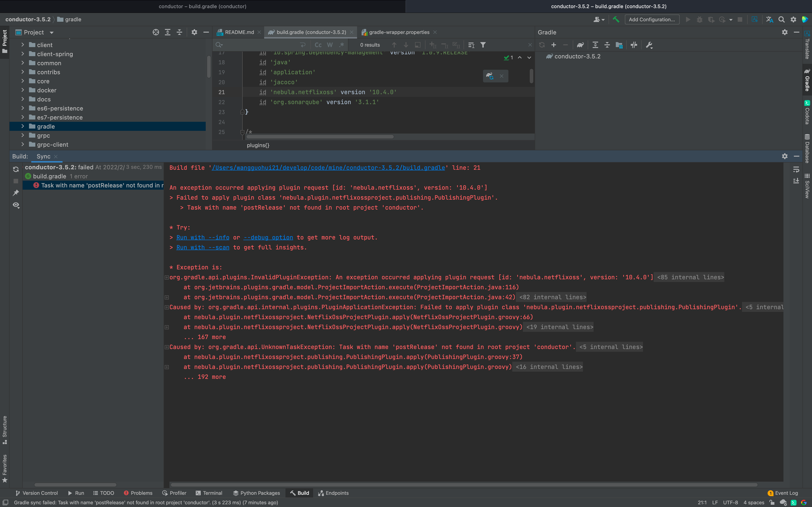The width and height of the screenshot is (812, 507).
Task: Open Search Everywhere magnifier icon
Action: click(782, 19)
